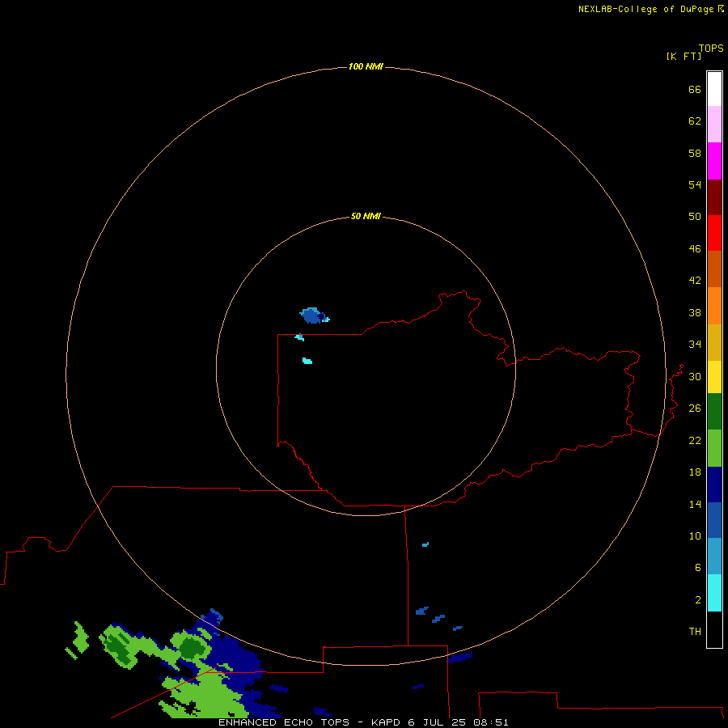Click the 100 NMI range ring label
The width and height of the screenshot is (728, 728).
(366, 66)
